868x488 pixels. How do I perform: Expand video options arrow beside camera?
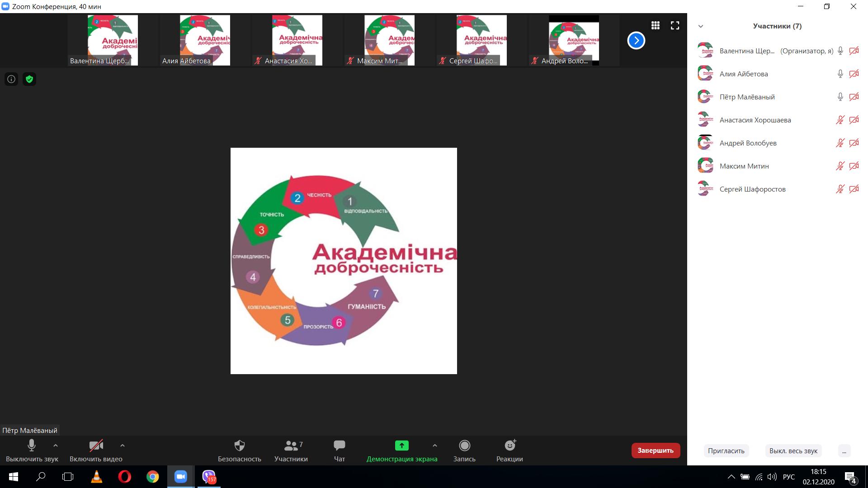pyautogui.click(x=122, y=446)
